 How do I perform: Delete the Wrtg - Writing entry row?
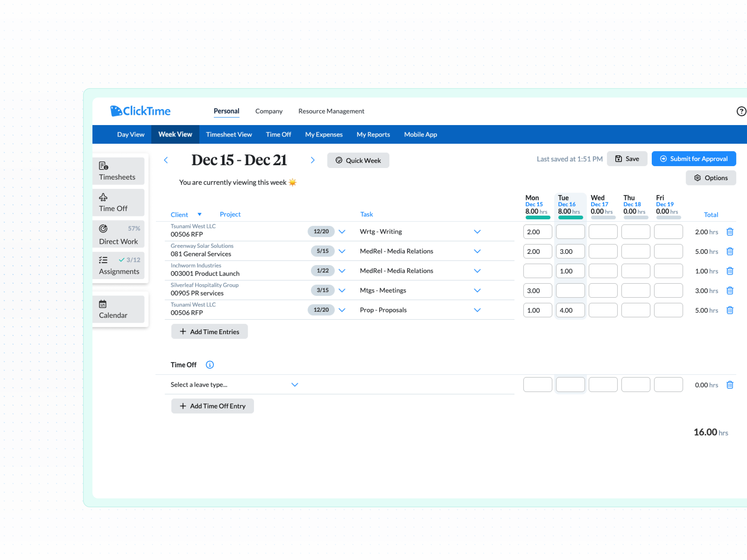(730, 231)
